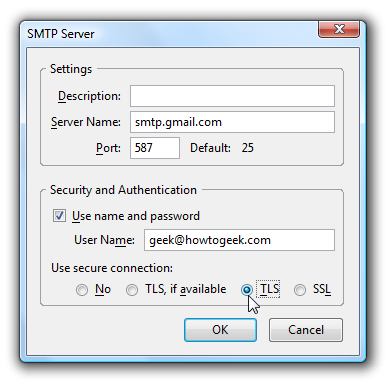
Task: Uncheck Use name and password checkbox
Action: [59, 216]
